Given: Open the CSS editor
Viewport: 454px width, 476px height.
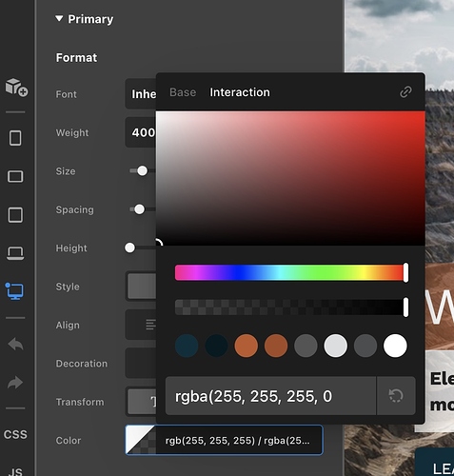Looking at the screenshot, I should tap(15, 434).
